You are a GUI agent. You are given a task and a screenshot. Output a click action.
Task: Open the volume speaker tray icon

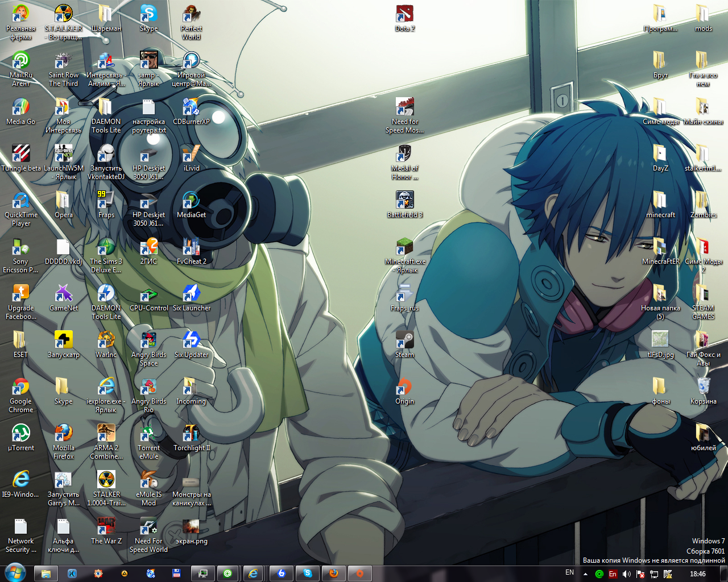(x=626, y=574)
